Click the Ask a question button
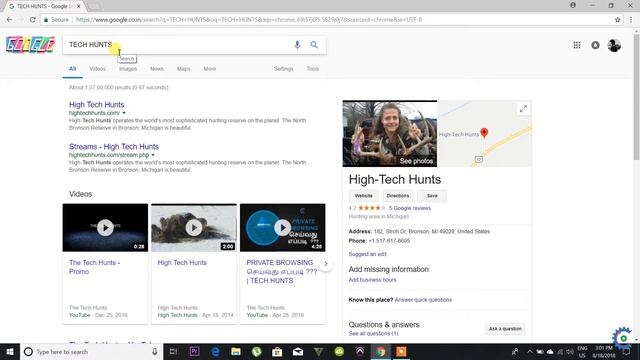This screenshot has width=640, height=360. click(x=505, y=329)
